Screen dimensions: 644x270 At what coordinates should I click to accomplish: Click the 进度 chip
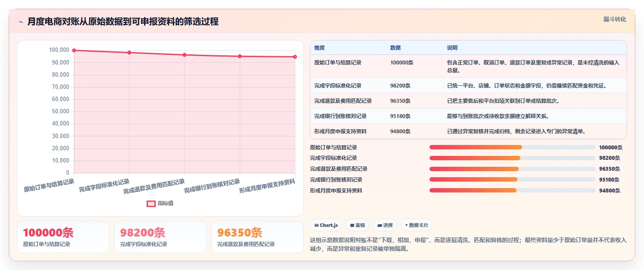(385, 225)
